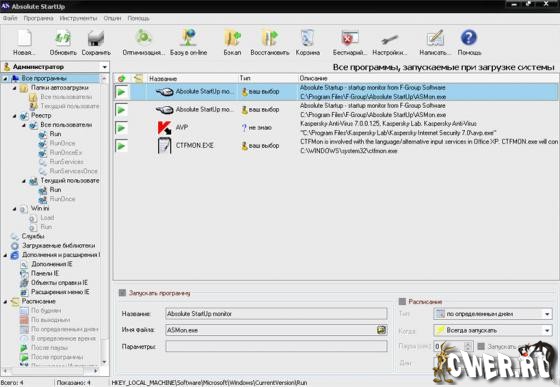Click the Обновить refresh toolbar icon
The width and height of the screenshot is (560, 387).
[x=63, y=38]
